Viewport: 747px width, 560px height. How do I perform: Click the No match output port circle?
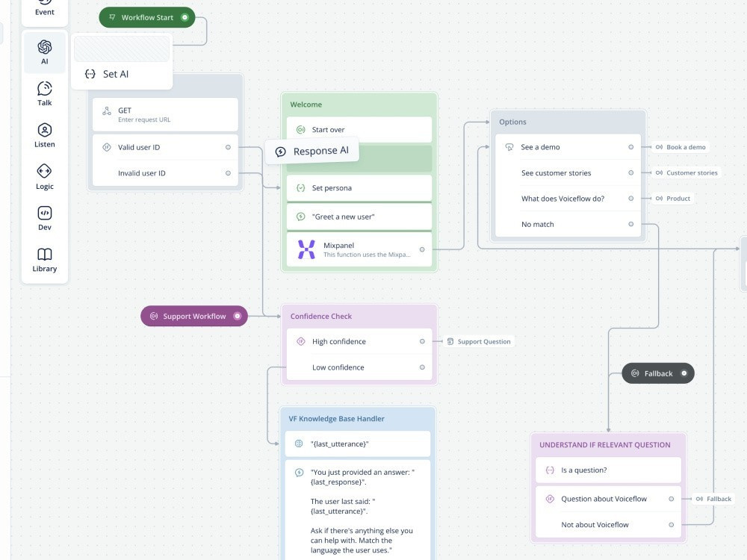[631, 224]
